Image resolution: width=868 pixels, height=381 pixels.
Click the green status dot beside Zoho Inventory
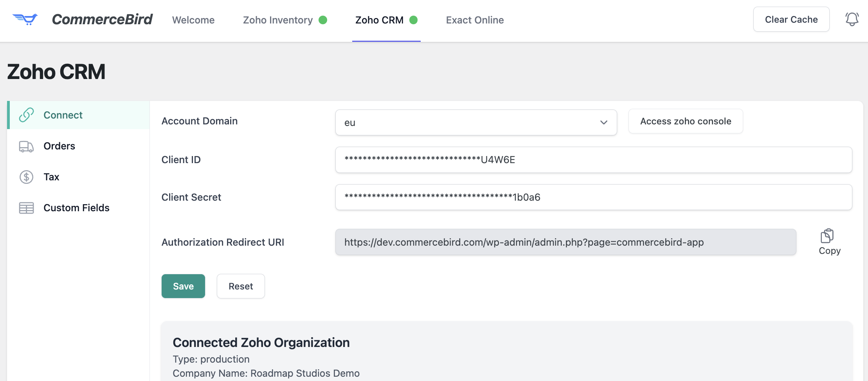(x=323, y=20)
